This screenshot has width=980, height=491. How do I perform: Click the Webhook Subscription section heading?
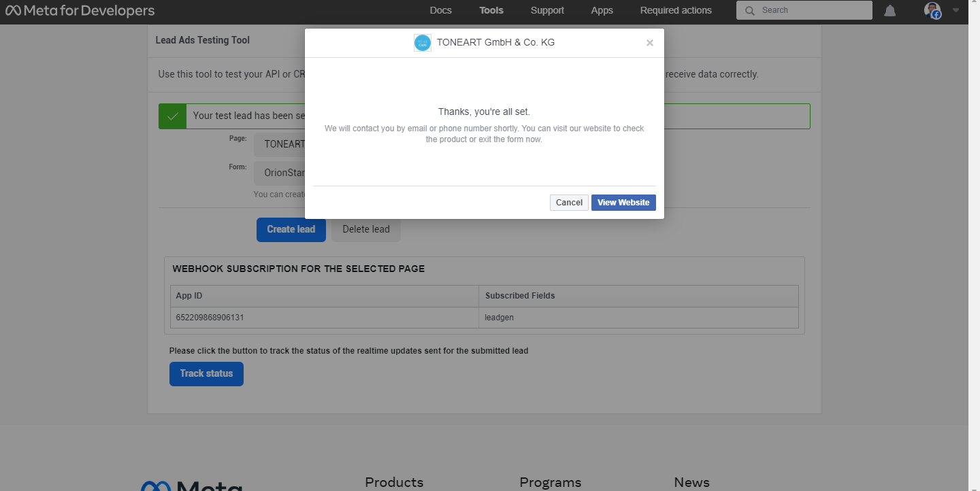point(299,269)
